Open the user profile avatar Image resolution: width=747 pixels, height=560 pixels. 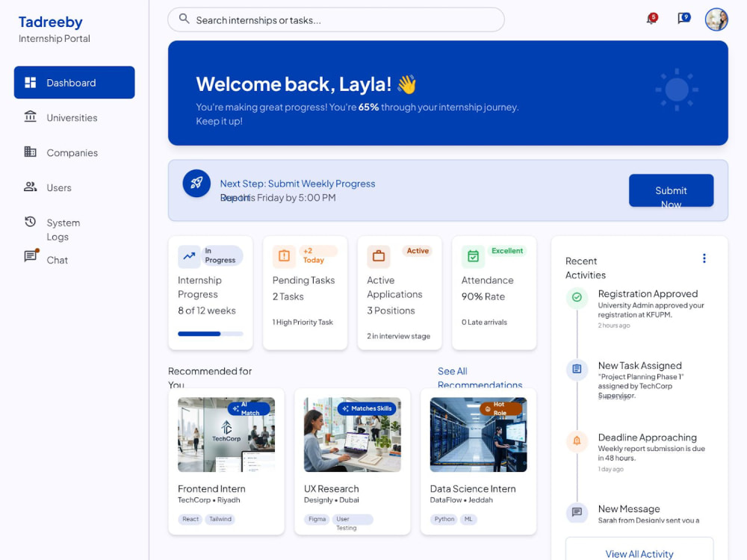pyautogui.click(x=716, y=19)
